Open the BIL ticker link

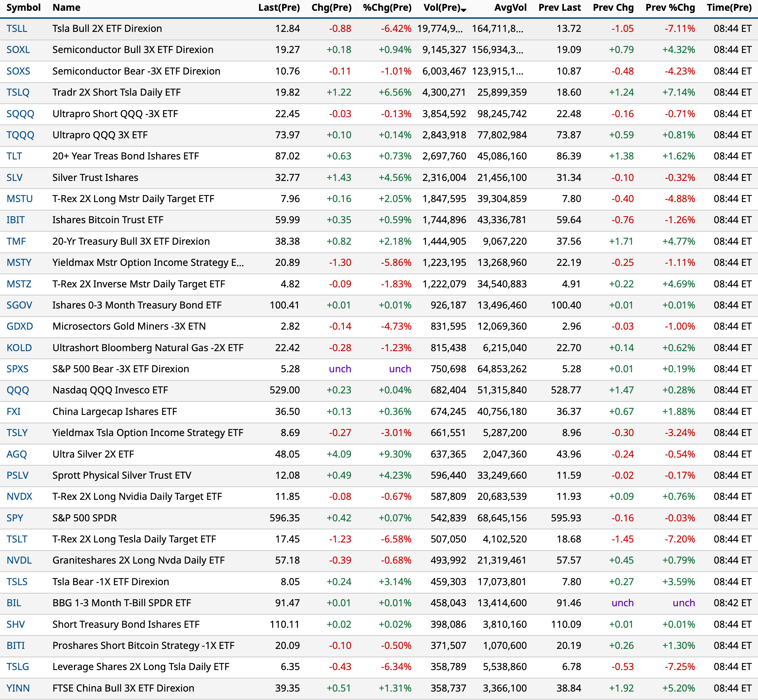pyautogui.click(x=13, y=603)
